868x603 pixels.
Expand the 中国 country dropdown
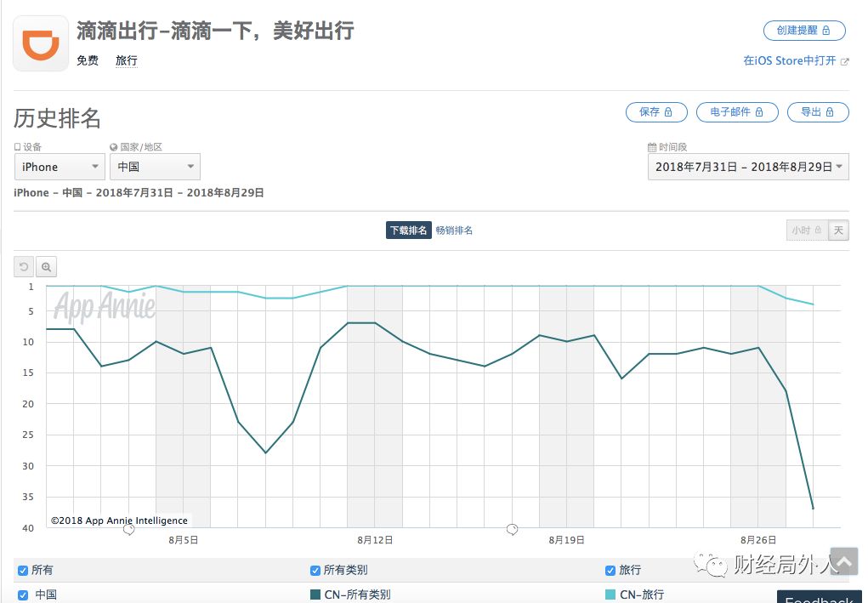pyautogui.click(x=155, y=167)
